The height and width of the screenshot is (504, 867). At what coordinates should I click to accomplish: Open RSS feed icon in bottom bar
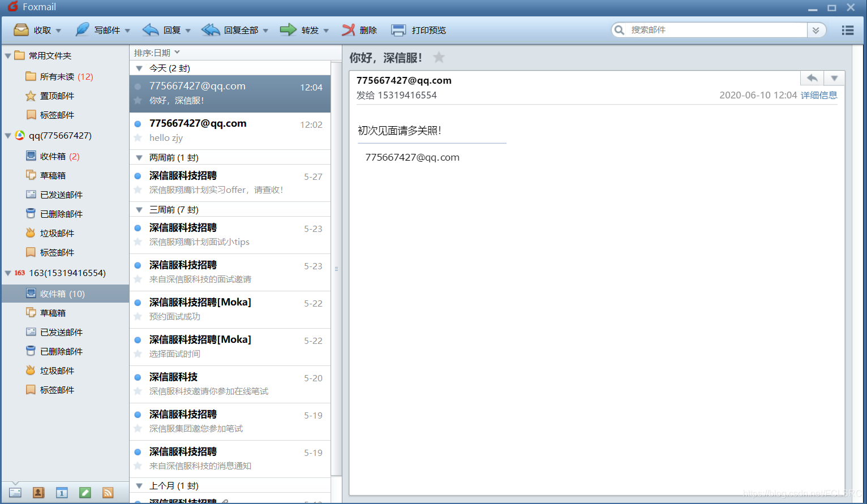[x=108, y=493]
